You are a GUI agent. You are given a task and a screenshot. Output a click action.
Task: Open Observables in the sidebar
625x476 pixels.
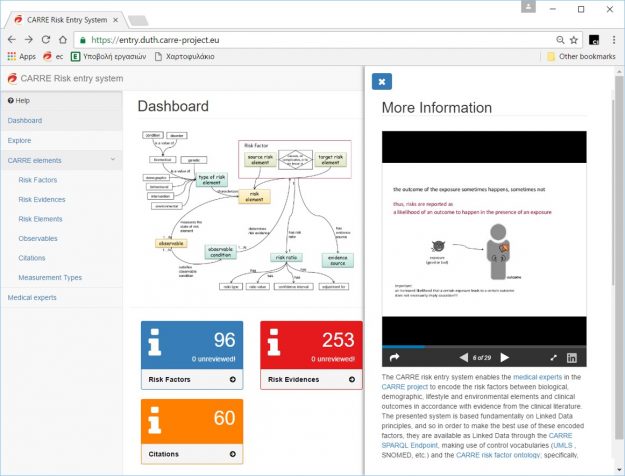click(x=37, y=238)
